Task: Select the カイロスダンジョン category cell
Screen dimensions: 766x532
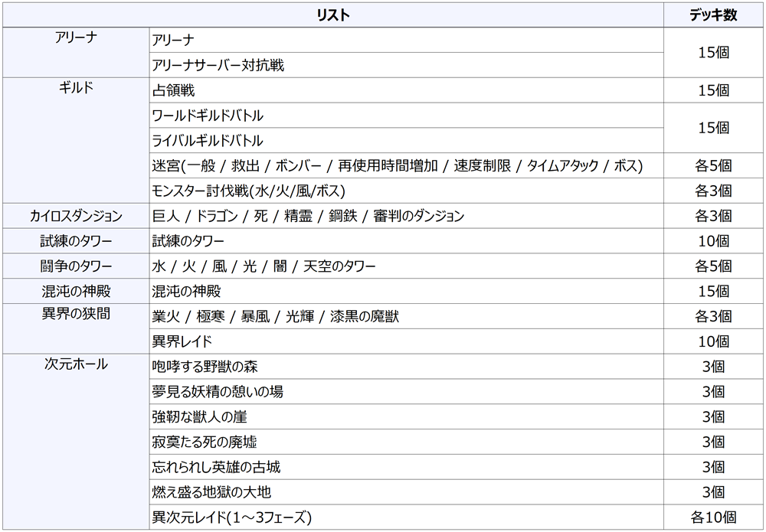Action: click(x=76, y=216)
